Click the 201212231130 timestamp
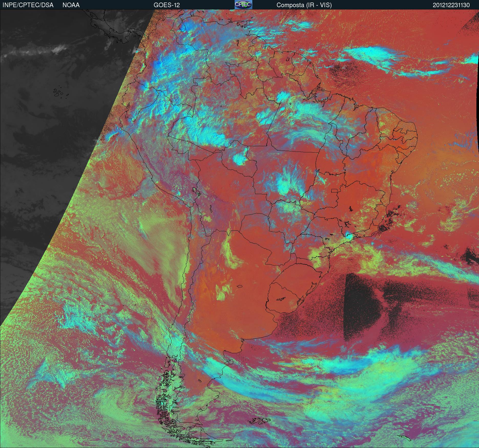 (451, 5)
